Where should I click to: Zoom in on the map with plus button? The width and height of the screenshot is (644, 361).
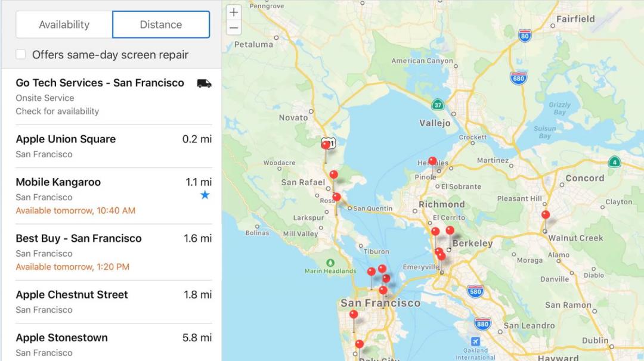pos(234,13)
